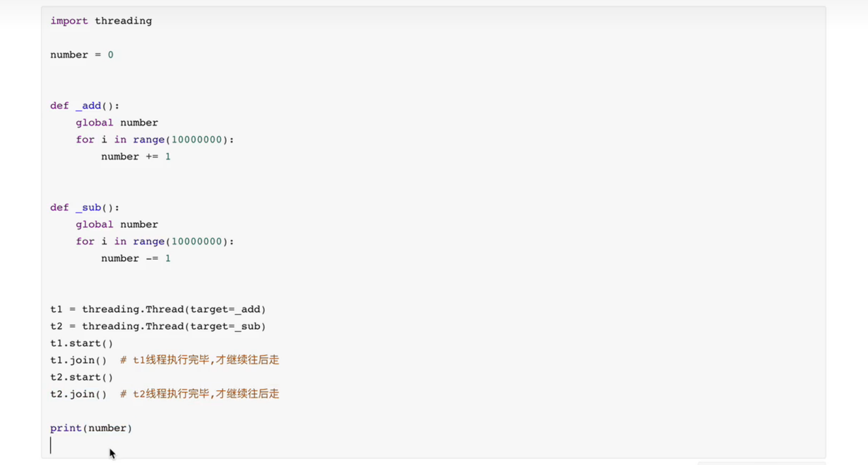Click the t2 threading.Thread(target=_sub) line
Image resolution: width=868 pixels, height=465 pixels.
(158, 326)
